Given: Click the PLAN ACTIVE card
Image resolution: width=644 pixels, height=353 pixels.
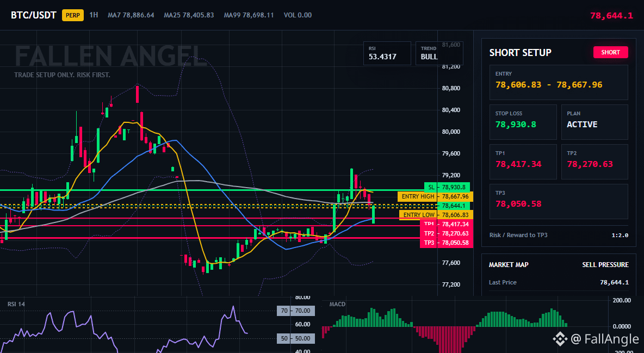Looking at the screenshot, I should 595,122.
